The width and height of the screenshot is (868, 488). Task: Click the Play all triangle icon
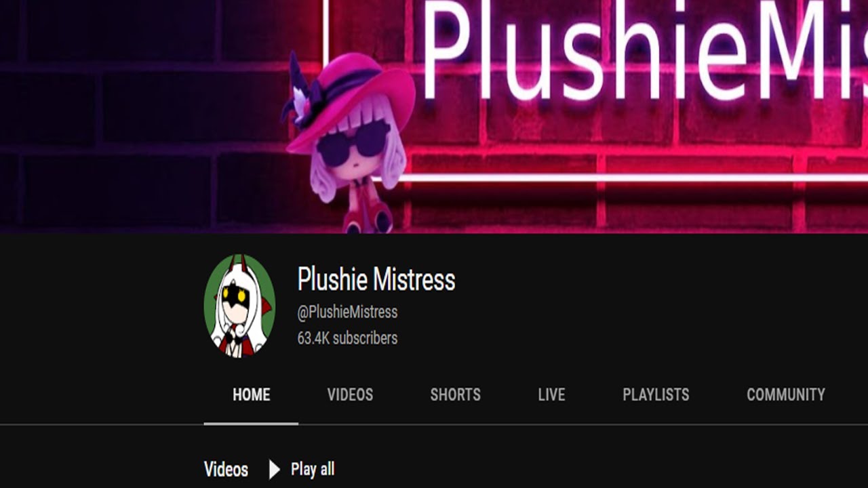pos(274,469)
